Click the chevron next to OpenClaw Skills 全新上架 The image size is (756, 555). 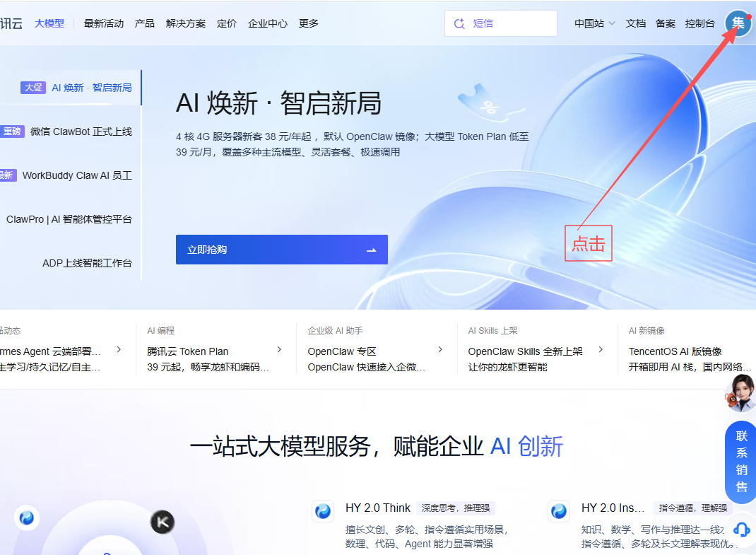[x=601, y=350]
